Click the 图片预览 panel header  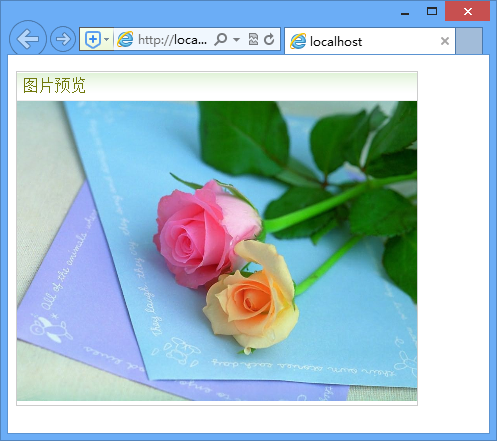click(x=217, y=86)
